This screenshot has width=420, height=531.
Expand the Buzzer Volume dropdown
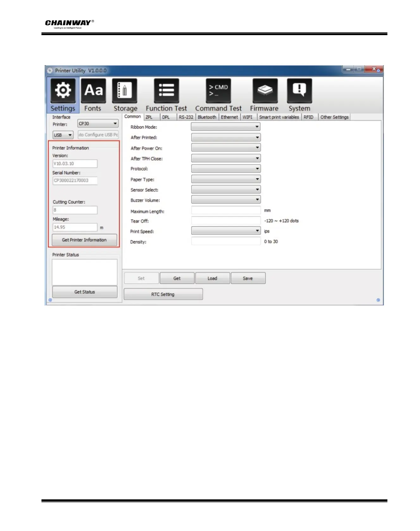[x=226, y=200]
